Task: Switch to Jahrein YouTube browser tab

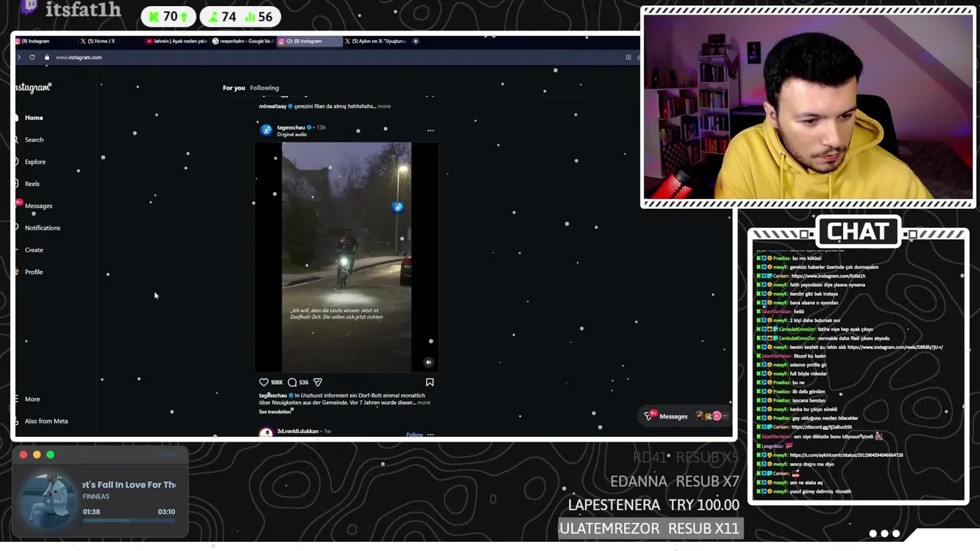Action: [x=176, y=41]
